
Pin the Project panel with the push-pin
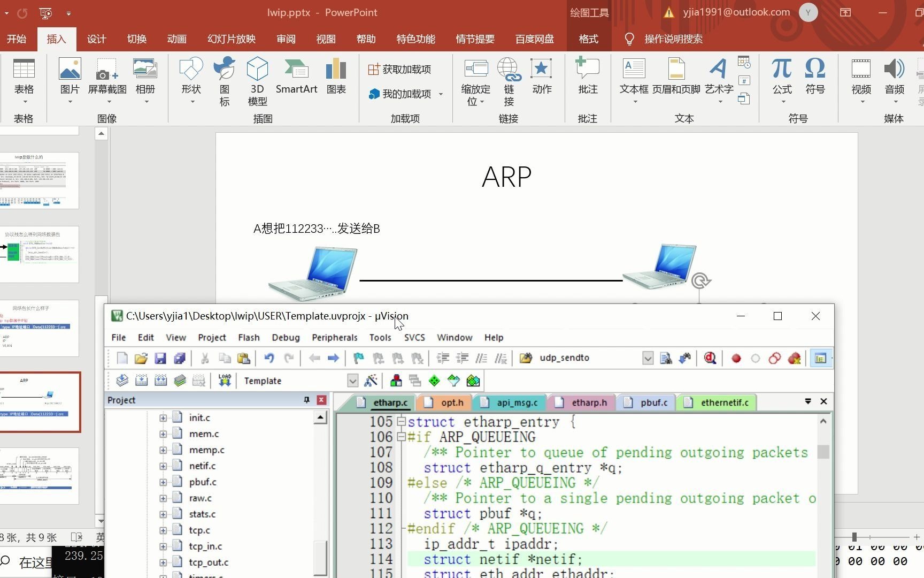pos(306,400)
